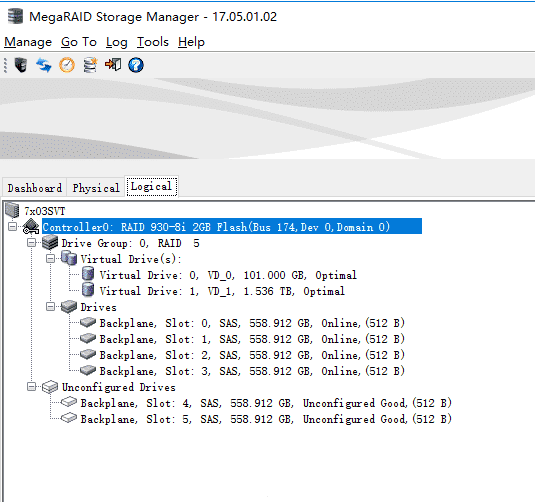Viewport: 535px width, 502px height.
Task: Click the create virtual drive toolbar icon
Action: [x=90, y=65]
